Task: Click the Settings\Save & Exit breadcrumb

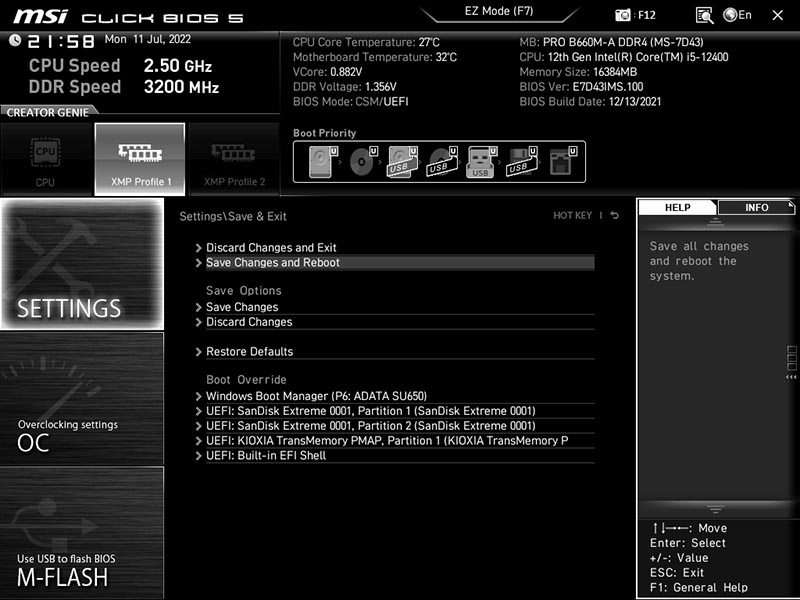Action: tap(233, 216)
